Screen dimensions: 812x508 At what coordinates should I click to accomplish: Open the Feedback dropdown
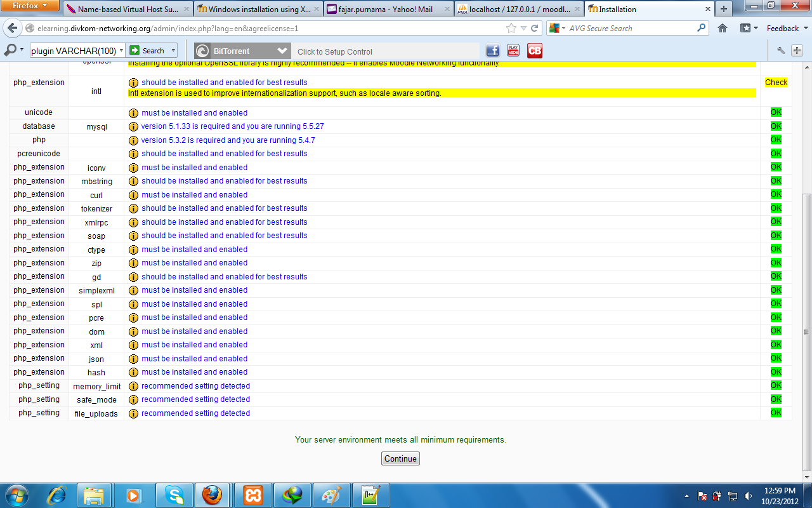(x=787, y=29)
